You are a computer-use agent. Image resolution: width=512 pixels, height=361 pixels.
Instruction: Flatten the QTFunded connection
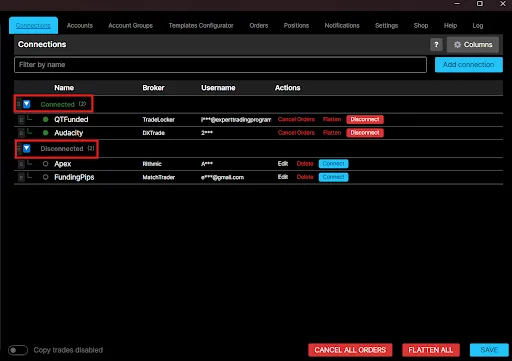[332, 119]
